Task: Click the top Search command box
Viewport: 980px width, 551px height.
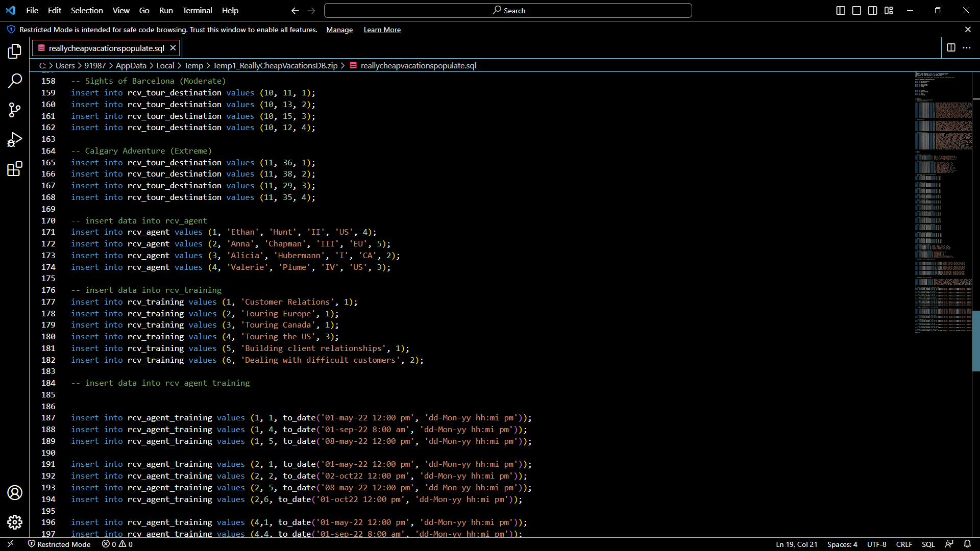Action: [x=508, y=10]
